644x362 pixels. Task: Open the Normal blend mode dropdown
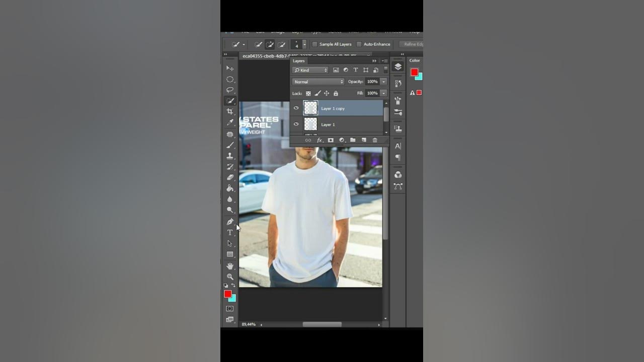point(318,82)
